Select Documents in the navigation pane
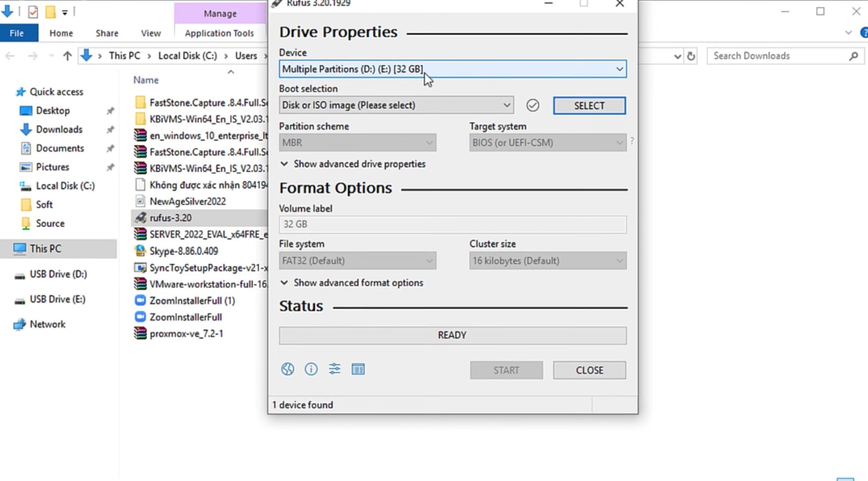Image resolution: width=868 pixels, height=481 pixels. [60, 148]
